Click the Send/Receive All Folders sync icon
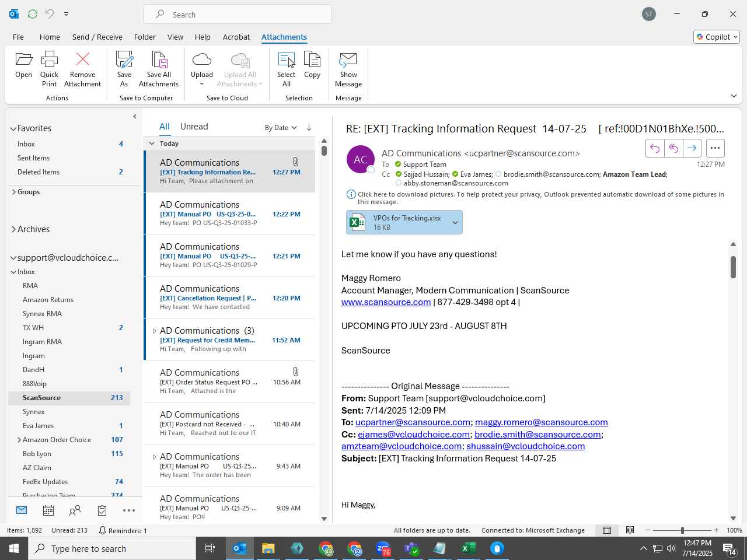This screenshot has width=747, height=560. (32, 13)
